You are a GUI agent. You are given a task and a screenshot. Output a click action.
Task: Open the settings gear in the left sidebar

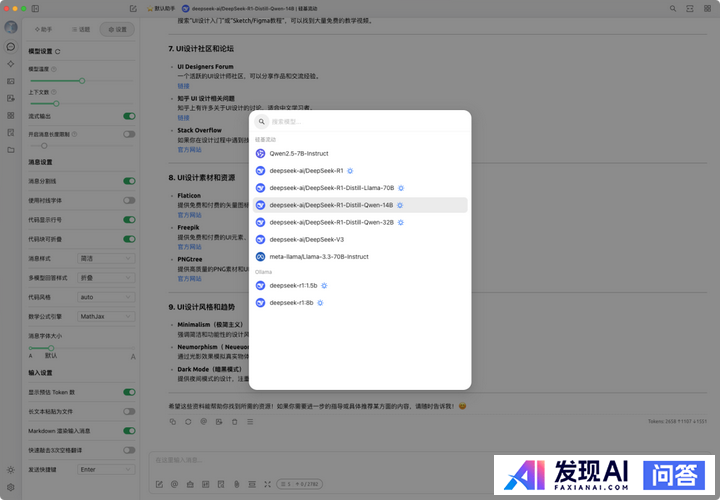[x=10, y=485]
